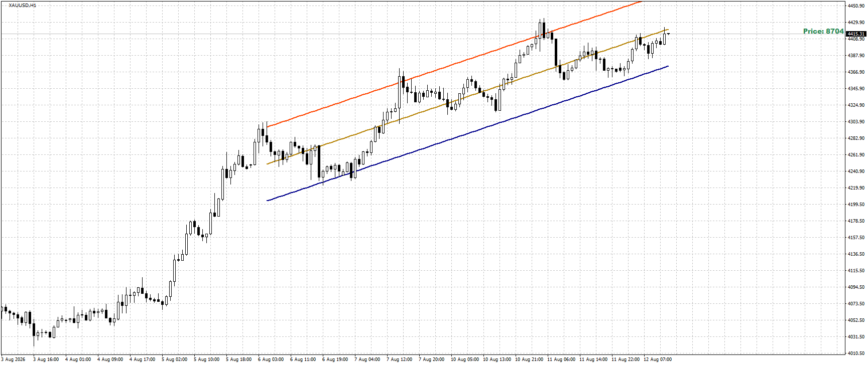This screenshot has height=365, width=868.
Task: Click the '5 Aug 18:00' time label
Action: pyautogui.click(x=239, y=359)
